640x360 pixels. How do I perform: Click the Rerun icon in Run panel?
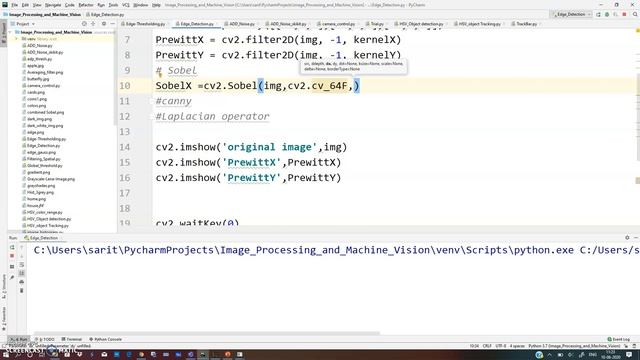pyautogui.click(x=12, y=247)
